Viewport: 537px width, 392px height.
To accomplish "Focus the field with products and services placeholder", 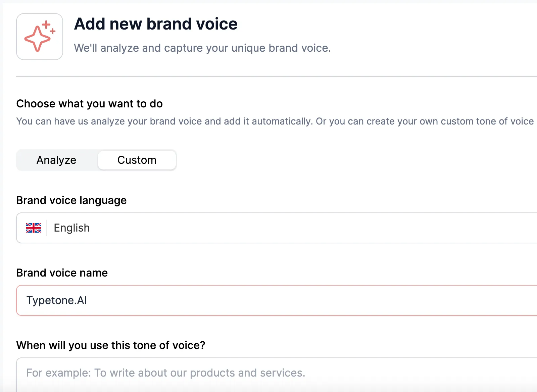I will 235,373.
